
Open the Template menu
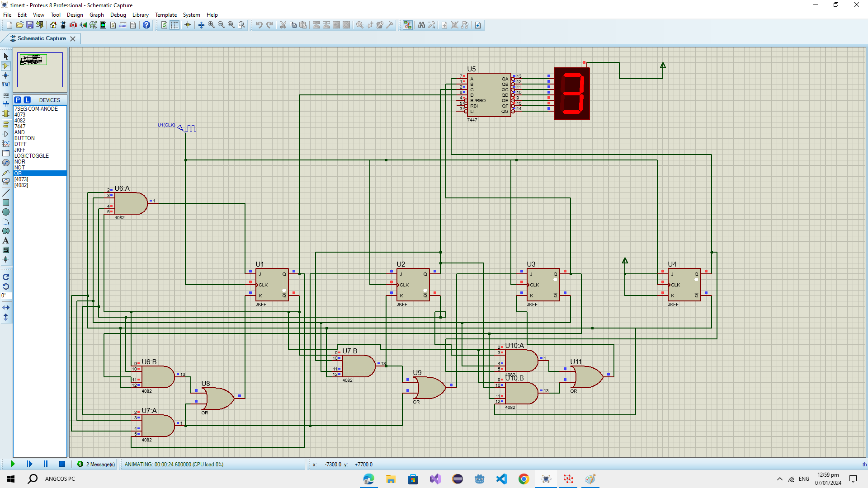[x=166, y=15]
